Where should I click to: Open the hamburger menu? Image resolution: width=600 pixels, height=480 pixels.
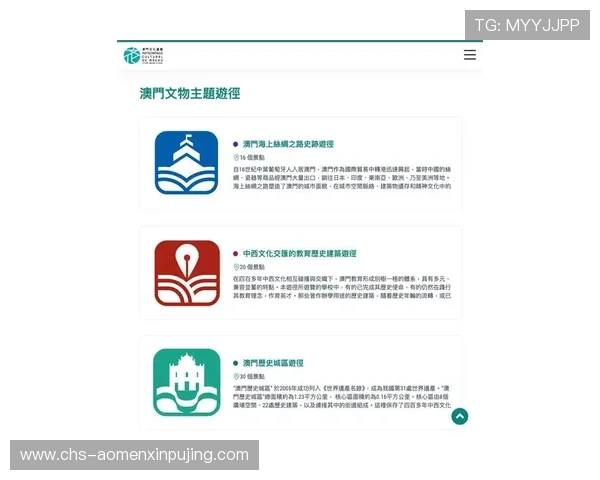click(x=470, y=55)
